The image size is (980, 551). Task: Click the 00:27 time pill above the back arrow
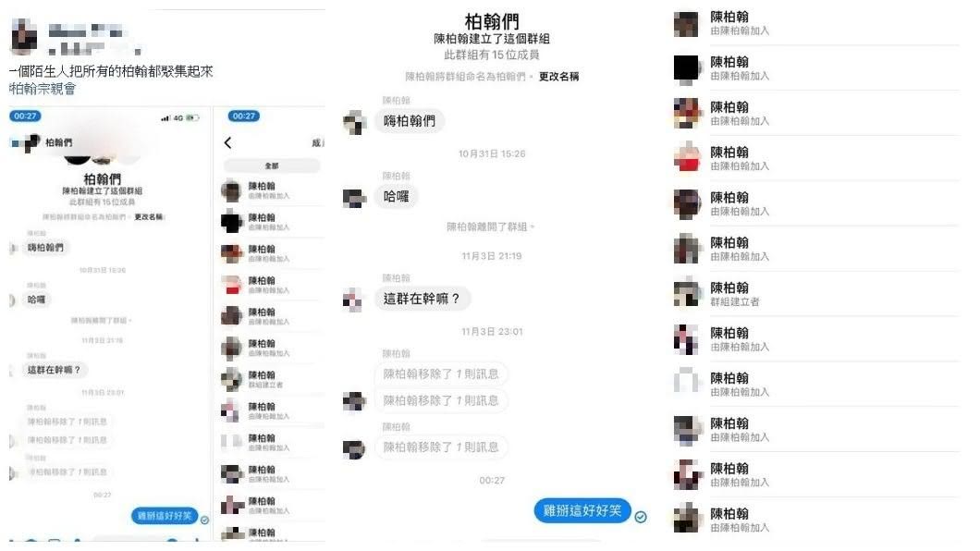point(244,116)
